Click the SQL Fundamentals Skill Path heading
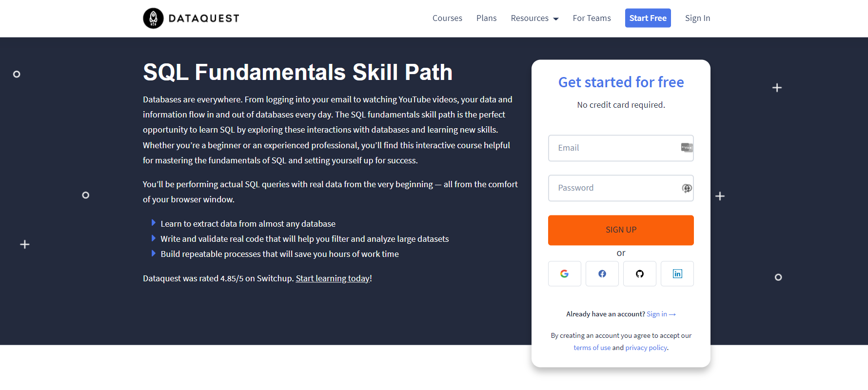Viewport: 868px width, 390px height. [297, 72]
